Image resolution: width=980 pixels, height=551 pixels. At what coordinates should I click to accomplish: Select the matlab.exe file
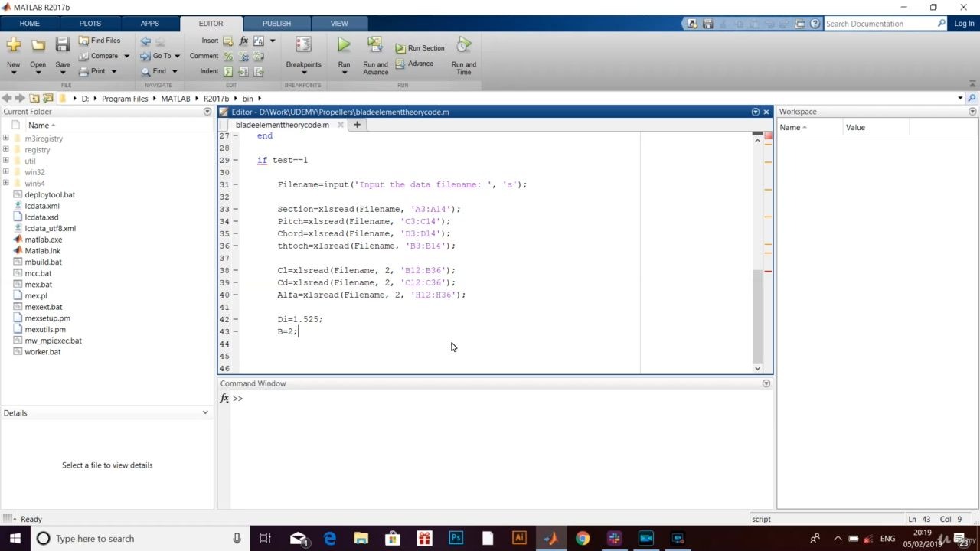coord(43,240)
